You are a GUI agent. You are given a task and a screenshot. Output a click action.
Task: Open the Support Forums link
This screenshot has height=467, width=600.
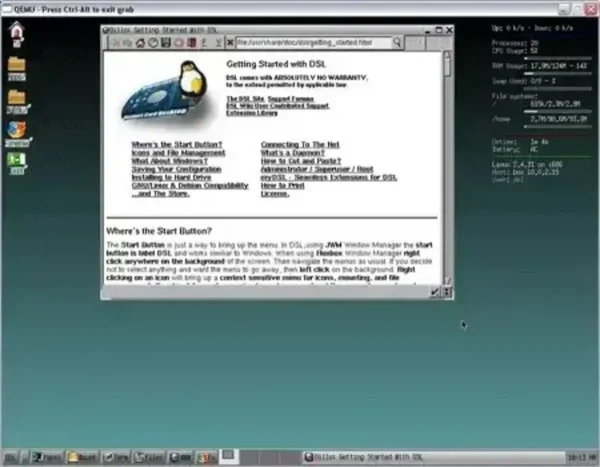click(x=290, y=99)
